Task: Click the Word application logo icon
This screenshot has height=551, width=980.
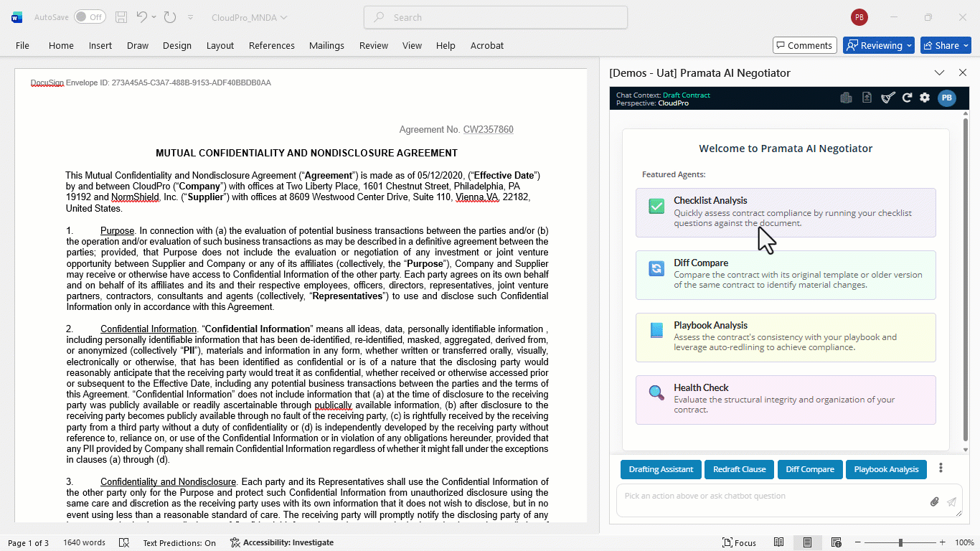Action: 17,17
